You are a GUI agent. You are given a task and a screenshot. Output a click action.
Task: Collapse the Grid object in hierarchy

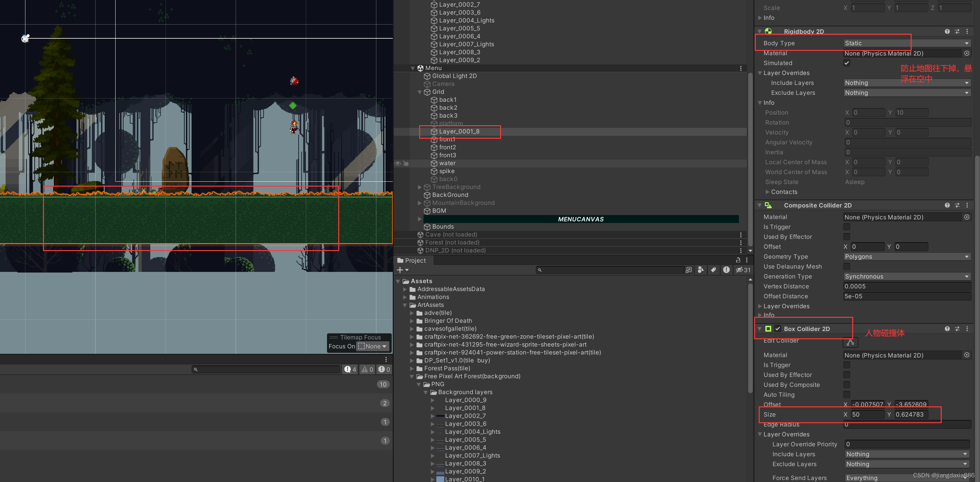coord(419,92)
